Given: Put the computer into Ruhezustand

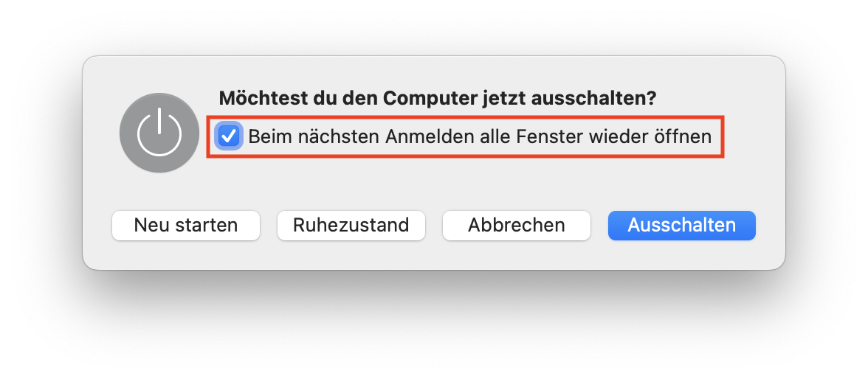Looking at the screenshot, I should click(x=351, y=226).
